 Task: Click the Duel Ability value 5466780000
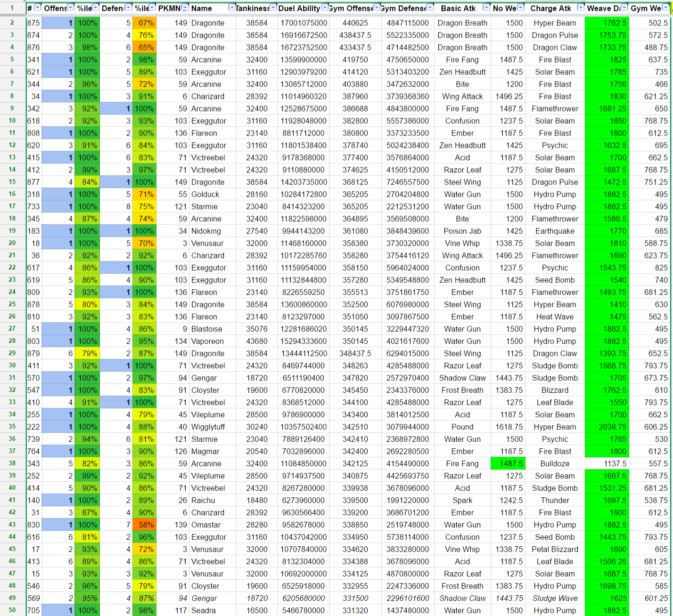click(x=304, y=610)
